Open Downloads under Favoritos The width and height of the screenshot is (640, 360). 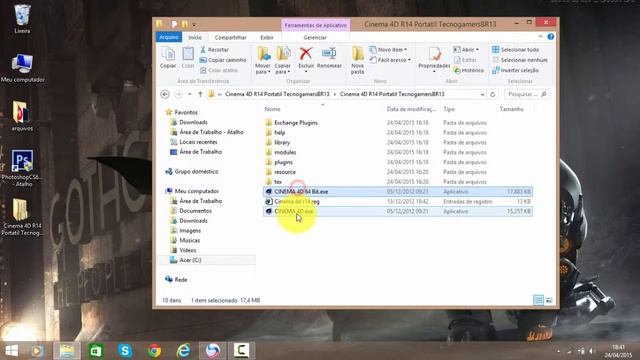click(193, 122)
